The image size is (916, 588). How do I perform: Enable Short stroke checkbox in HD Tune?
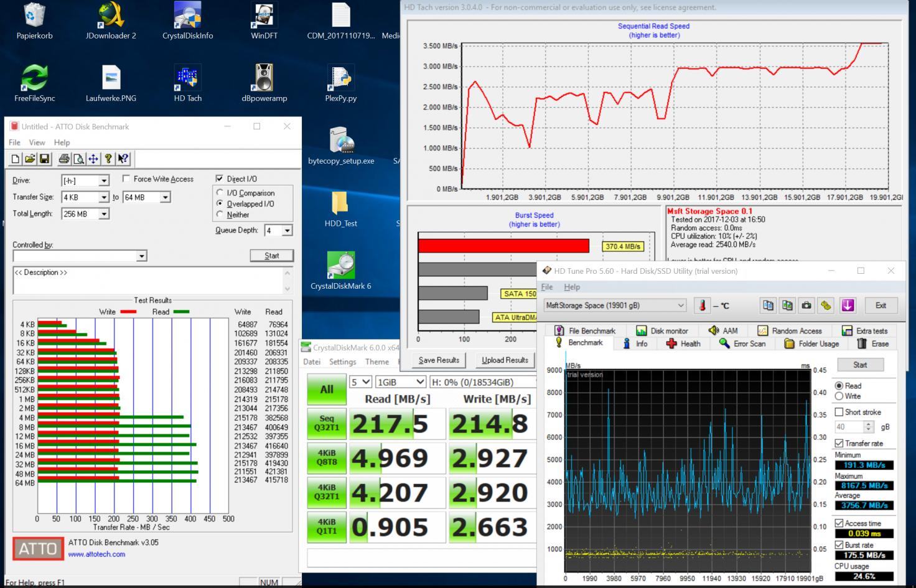click(839, 412)
